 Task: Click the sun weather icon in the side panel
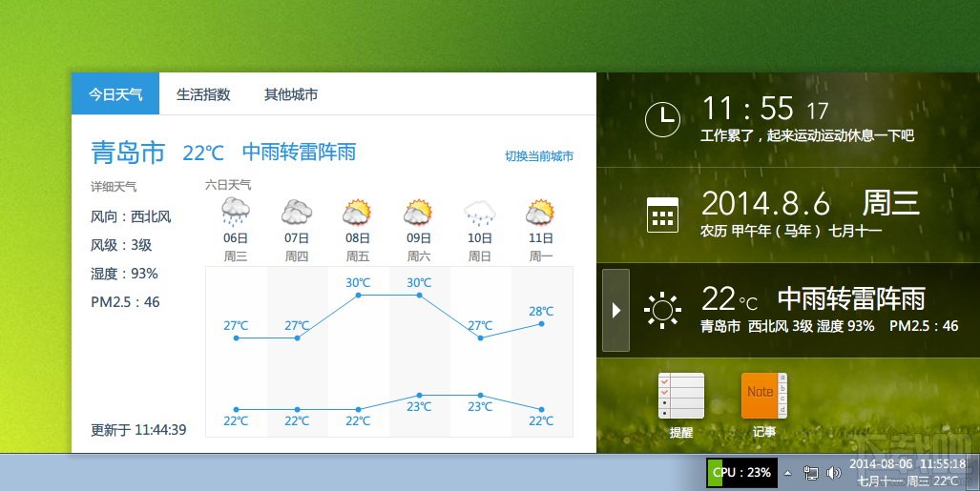(662, 310)
